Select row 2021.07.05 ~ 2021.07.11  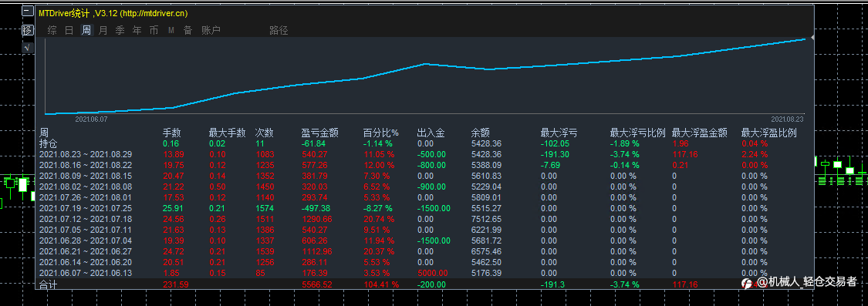[x=85, y=230]
